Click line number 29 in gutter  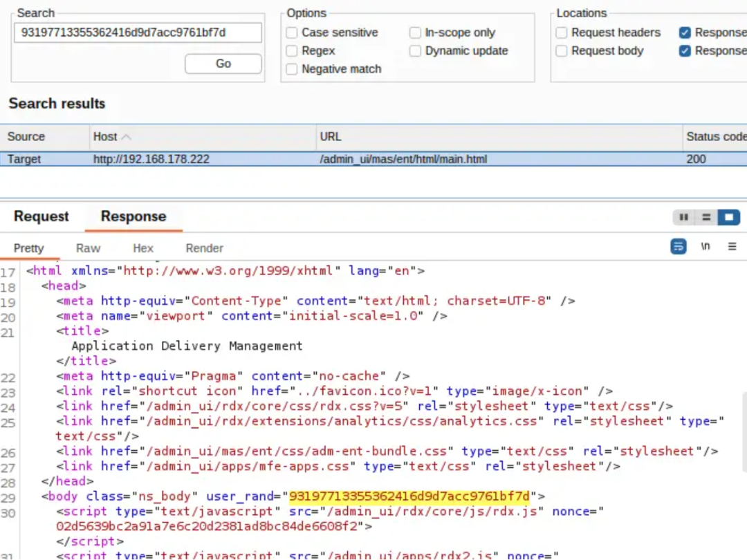pos(8,498)
